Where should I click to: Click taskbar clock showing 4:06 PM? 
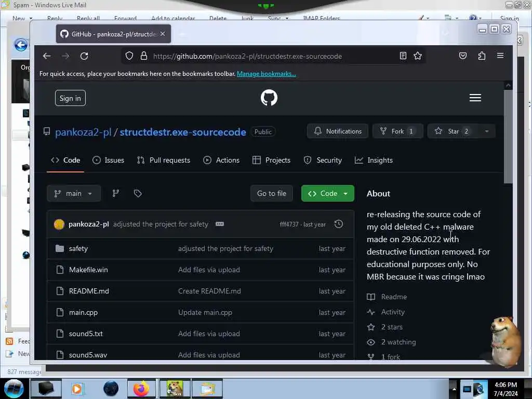[x=506, y=389]
